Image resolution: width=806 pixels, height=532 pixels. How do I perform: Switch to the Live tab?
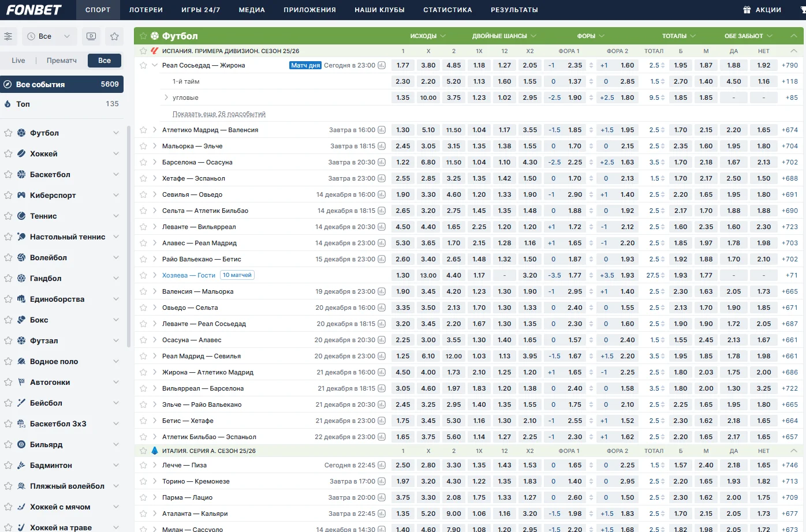[x=18, y=61]
